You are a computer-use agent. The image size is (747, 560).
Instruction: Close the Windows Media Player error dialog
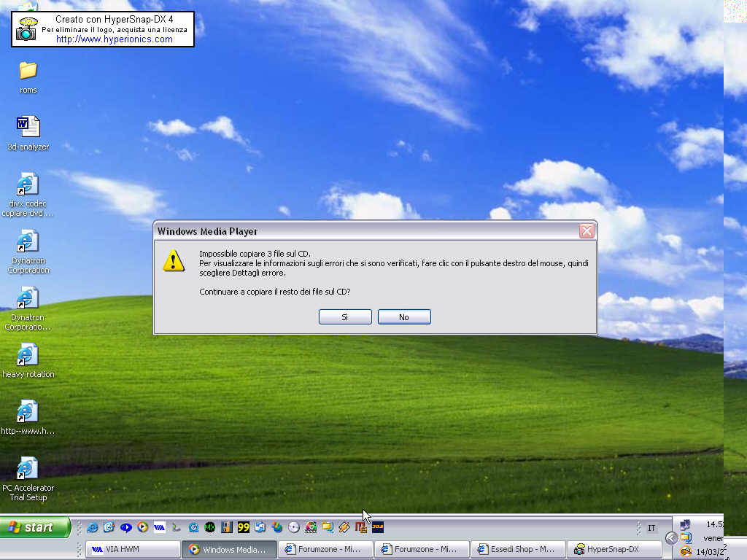click(587, 231)
